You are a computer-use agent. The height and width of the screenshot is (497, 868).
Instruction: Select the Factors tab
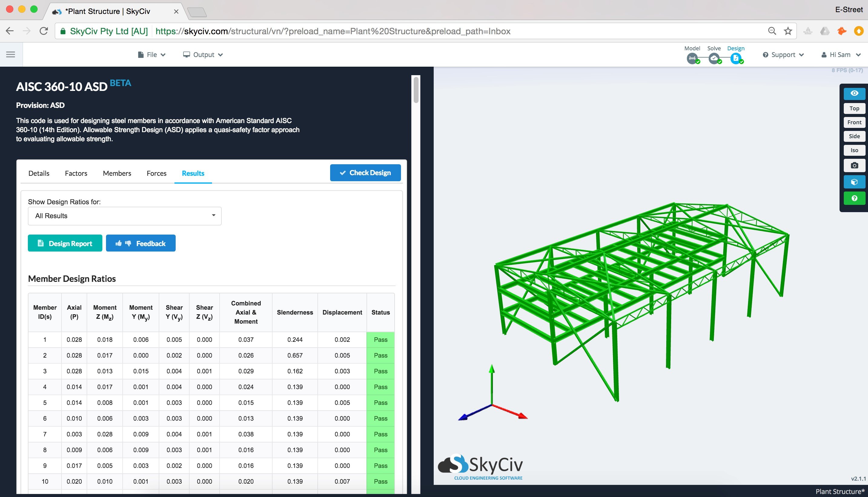click(x=76, y=173)
